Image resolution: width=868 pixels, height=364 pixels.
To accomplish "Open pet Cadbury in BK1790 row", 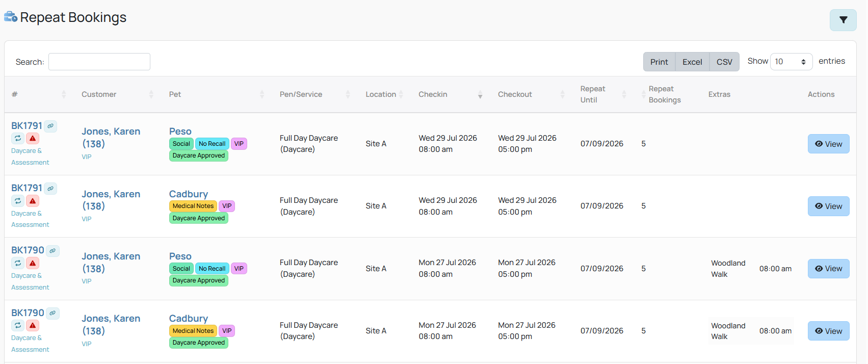I will point(189,318).
